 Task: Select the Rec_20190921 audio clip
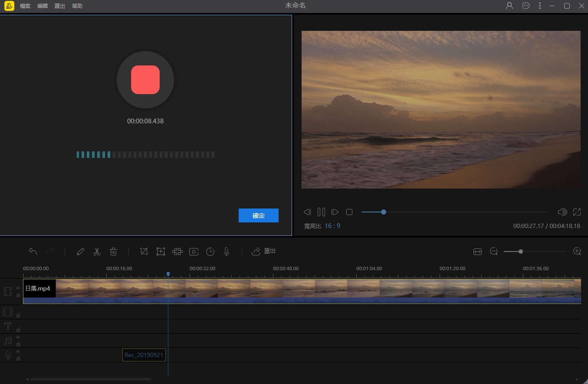[144, 355]
